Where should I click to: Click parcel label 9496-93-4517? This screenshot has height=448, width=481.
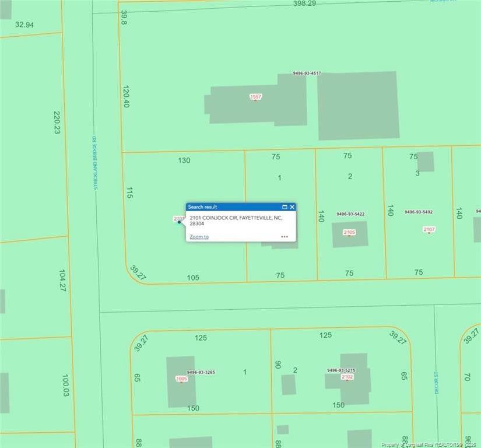[x=307, y=73]
